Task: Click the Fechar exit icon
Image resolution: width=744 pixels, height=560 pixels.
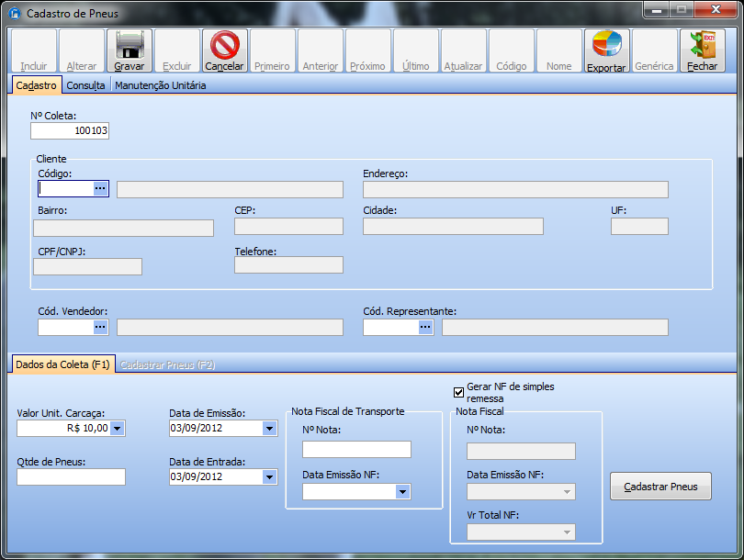Action: pyautogui.click(x=702, y=44)
